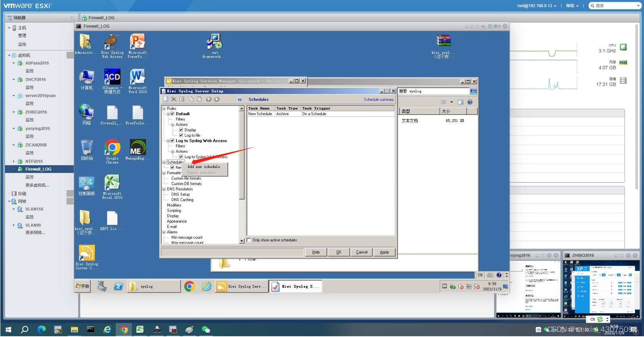Click Edge icon on host Windows taskbar
The width and height of the screenshot is (644, 337).
pyautogui.click(x=41, y=330)
